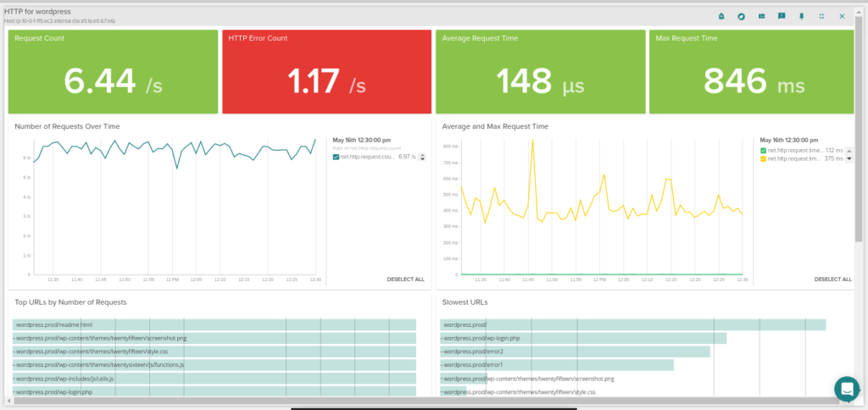Click the exit fullscreen icon
Viewport: 868px width, 410px height.
[x=821, y=17]
